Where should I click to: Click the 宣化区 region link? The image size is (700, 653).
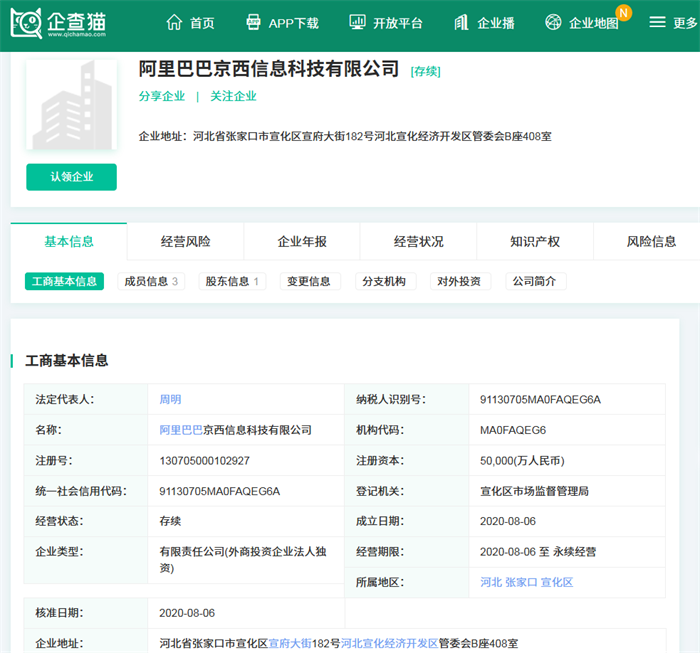coord(557,582)
